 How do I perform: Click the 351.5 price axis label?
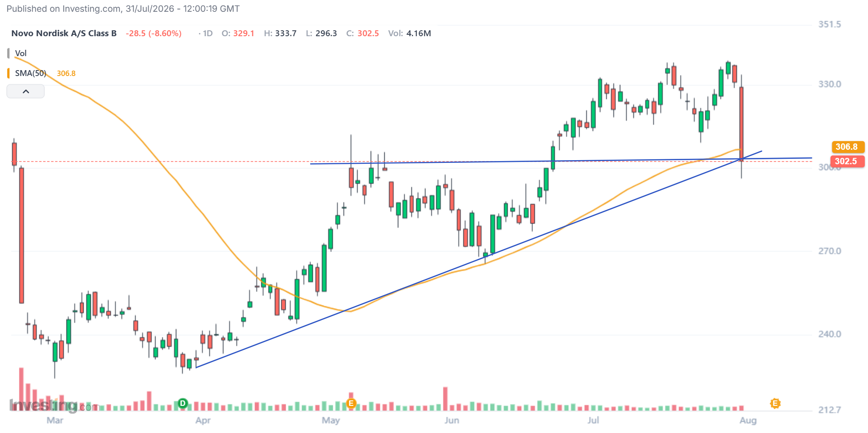830,24
